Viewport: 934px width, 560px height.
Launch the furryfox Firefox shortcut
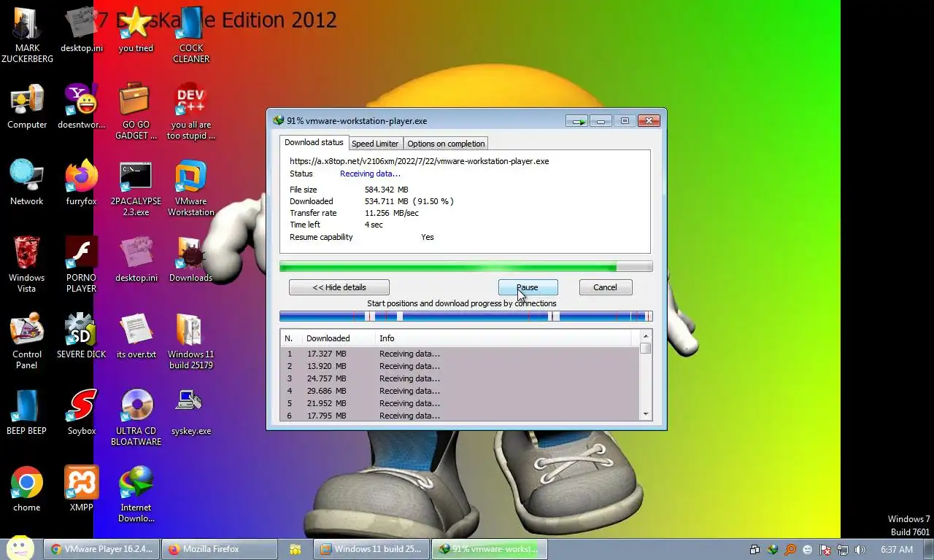(x=81, y=183)
